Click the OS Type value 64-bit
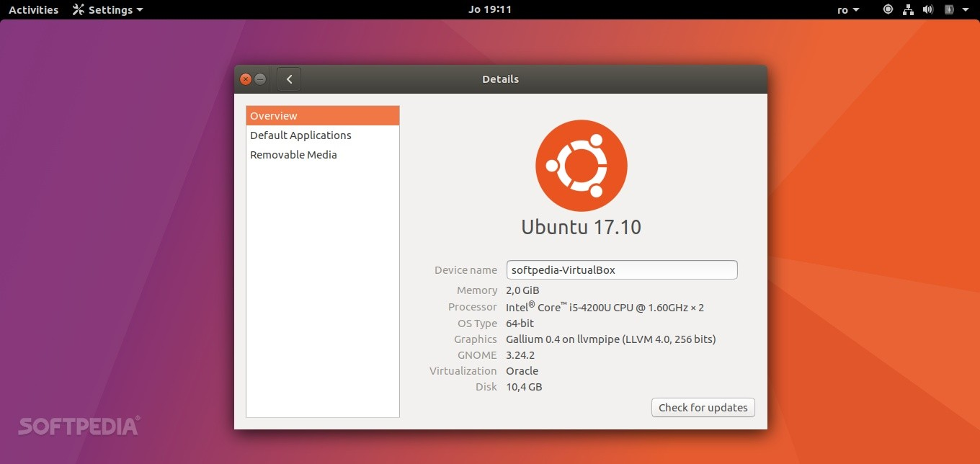The image size is (980, 464). click(520, 324)
